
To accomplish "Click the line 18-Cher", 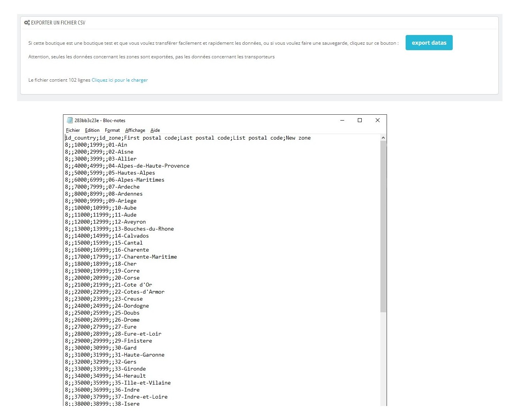I will pyautogui.click(x=101, y=264).
